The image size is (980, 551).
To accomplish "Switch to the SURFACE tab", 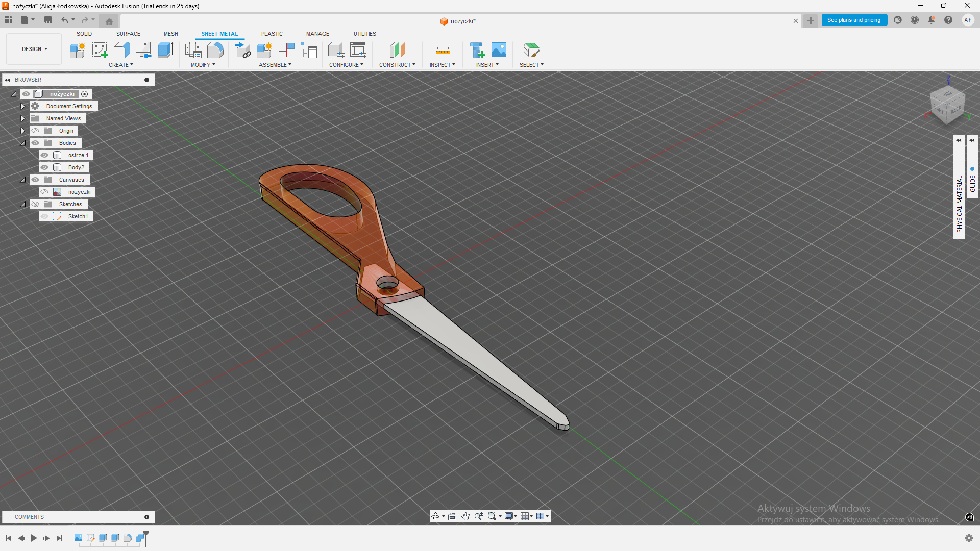I will click(x=128, y=34).
